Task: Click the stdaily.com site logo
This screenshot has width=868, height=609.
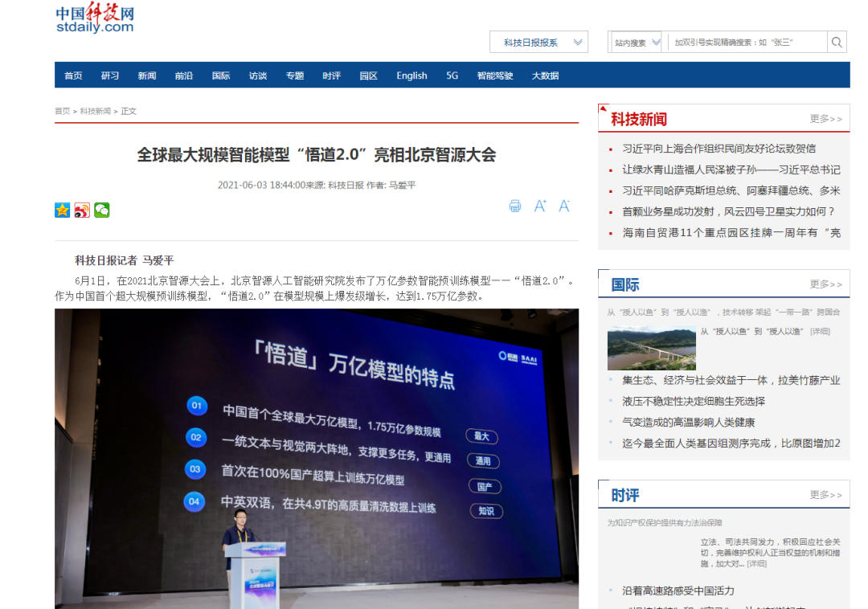Action: coord(95,18)
